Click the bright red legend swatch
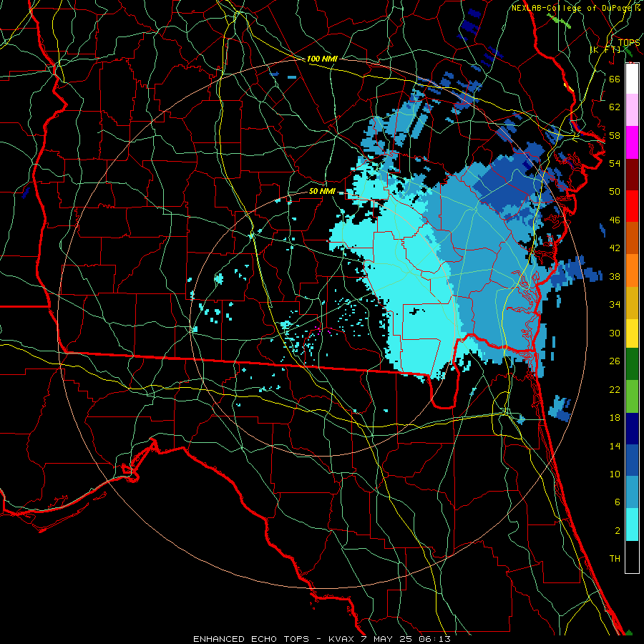The width and height of the screenshot is (644, 644). 632,206
